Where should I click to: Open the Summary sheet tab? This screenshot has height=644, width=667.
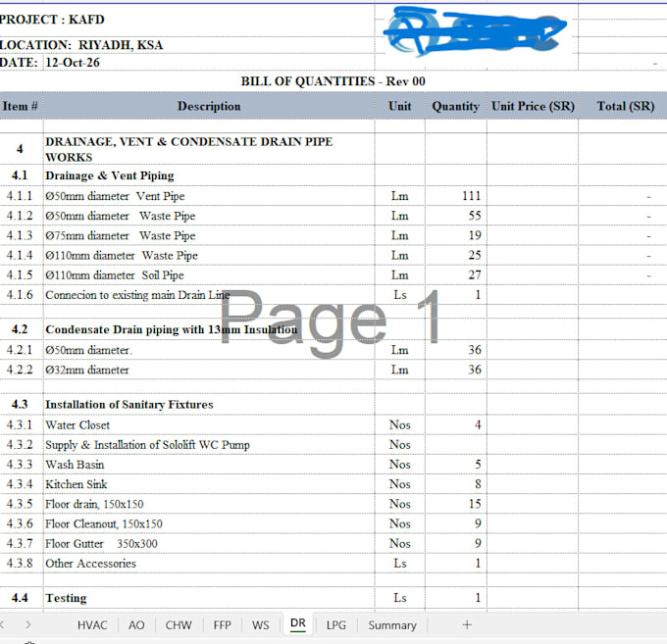[x=392, y=624]
